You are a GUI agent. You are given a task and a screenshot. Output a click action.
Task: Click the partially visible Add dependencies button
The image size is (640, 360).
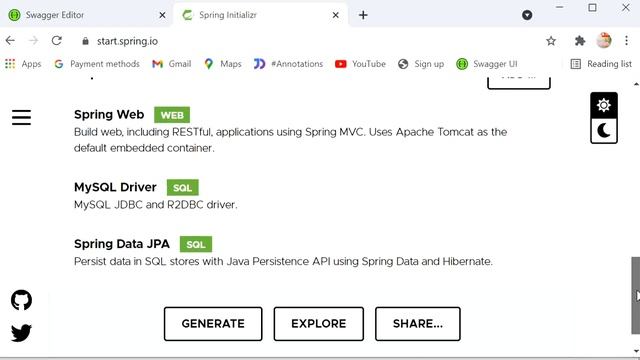click(x=519, y=82)
